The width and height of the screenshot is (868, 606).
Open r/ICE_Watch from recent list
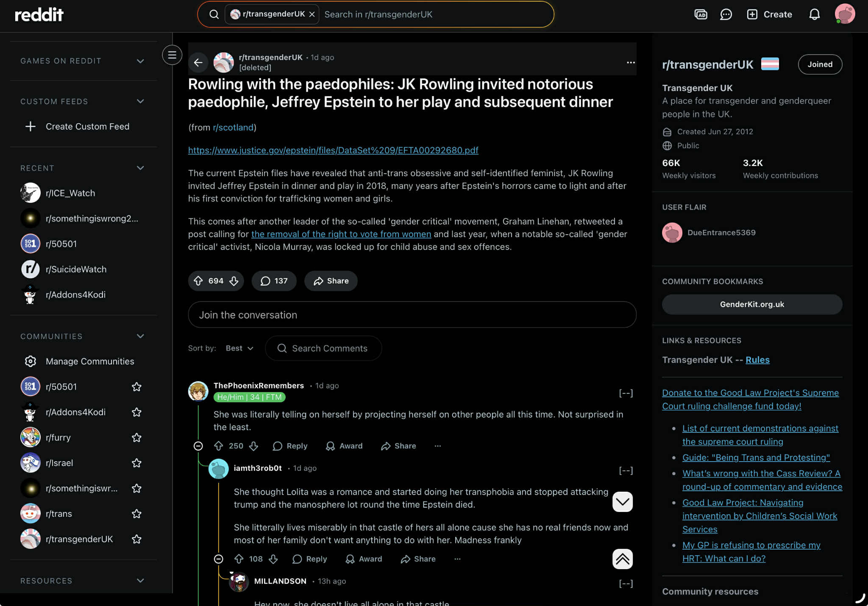click(70, 193)
